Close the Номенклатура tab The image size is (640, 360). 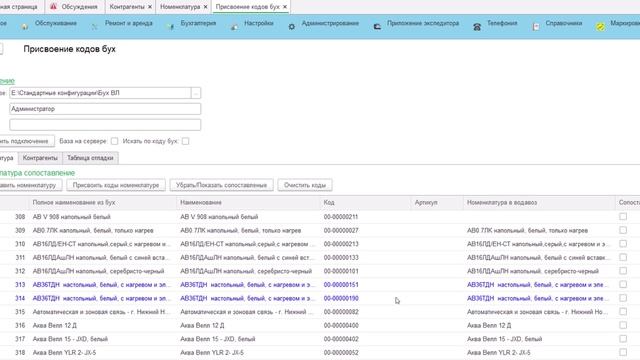(205, 7)
